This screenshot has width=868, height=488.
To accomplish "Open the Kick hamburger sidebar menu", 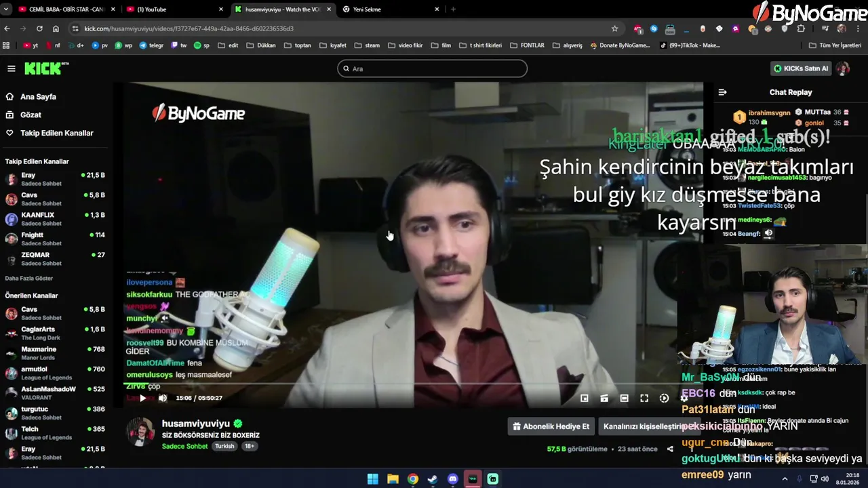I will [12, 68].
